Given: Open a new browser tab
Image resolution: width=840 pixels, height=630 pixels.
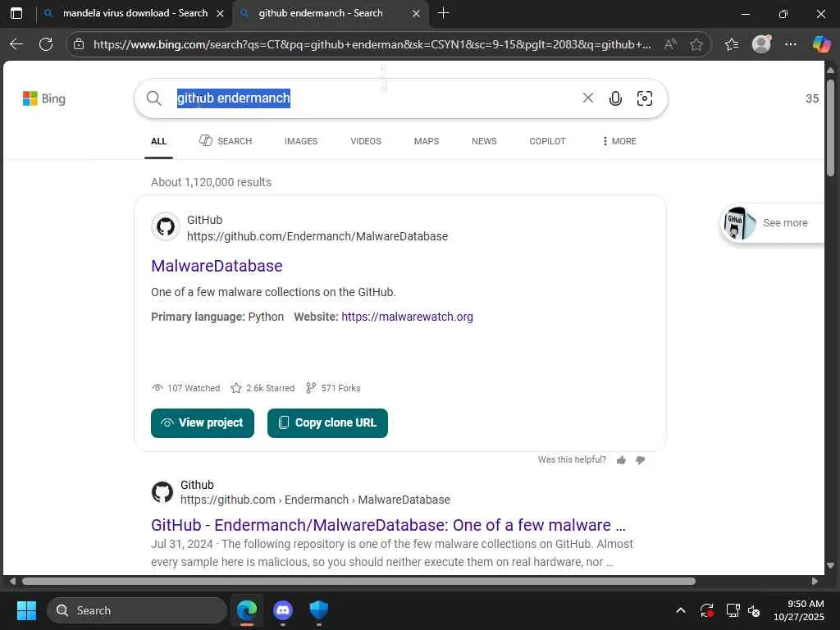Looking at the screenshot, I should tap(443, 13).
